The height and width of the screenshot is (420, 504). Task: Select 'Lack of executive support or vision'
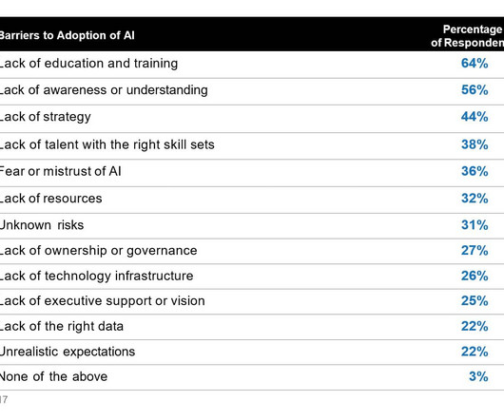point(102,301)
